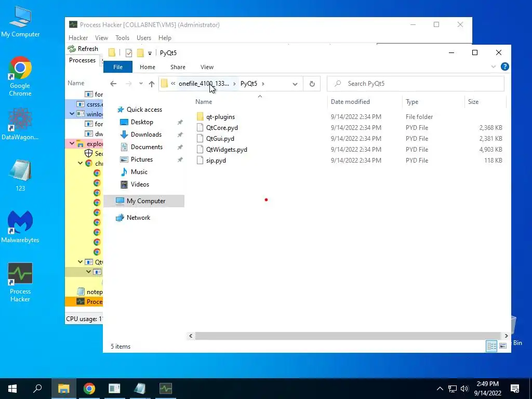This screenshot has height=399, width=532.
Task: Open the Home ribbon tab
Action: point(147,67)
